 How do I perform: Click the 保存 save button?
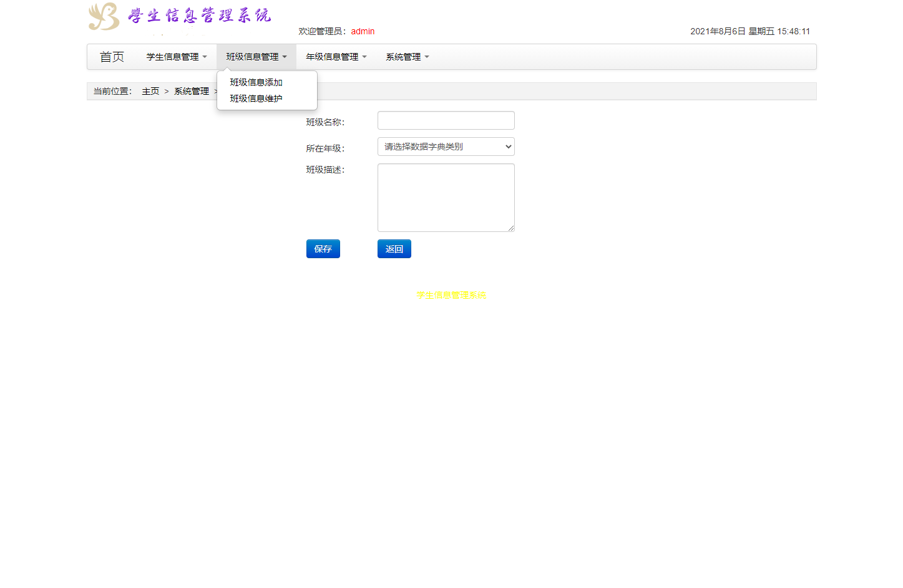pyautogui.click(x=323, y=249)
